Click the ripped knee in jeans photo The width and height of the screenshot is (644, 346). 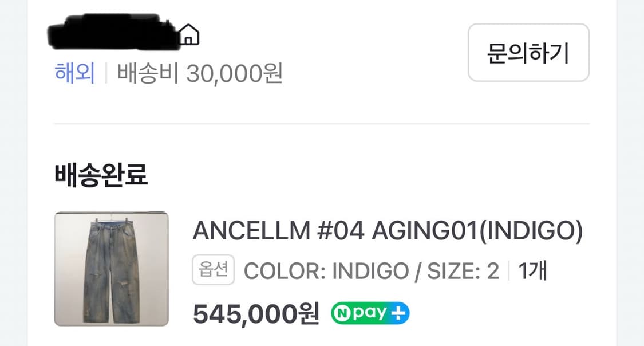(123, 284)
